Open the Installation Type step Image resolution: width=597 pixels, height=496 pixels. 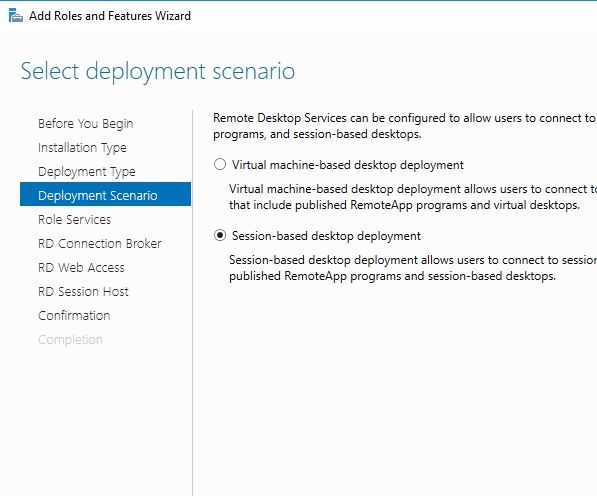point(82,148)
